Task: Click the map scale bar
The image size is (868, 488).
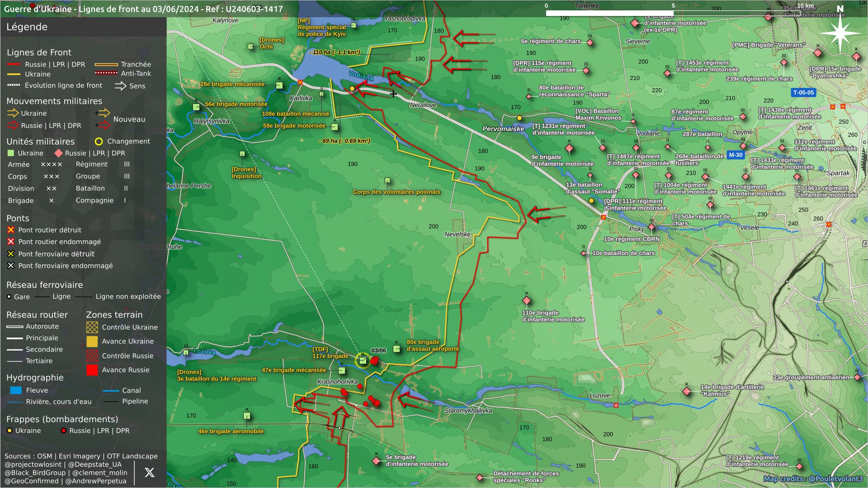Action: pos(674,13)
